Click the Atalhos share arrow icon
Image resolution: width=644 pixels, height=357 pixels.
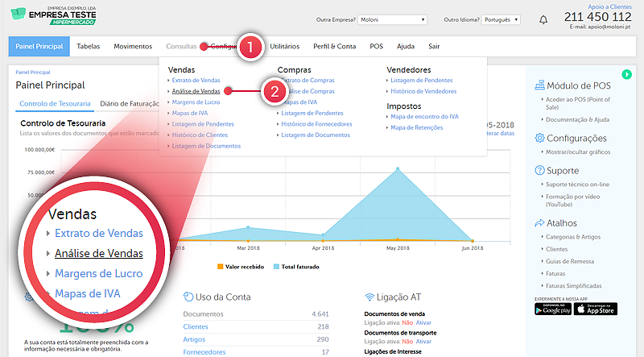[x=539, y=223]
